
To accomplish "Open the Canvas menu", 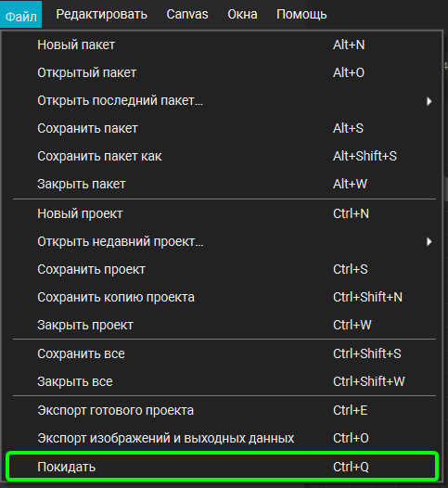I will (187, 15).
